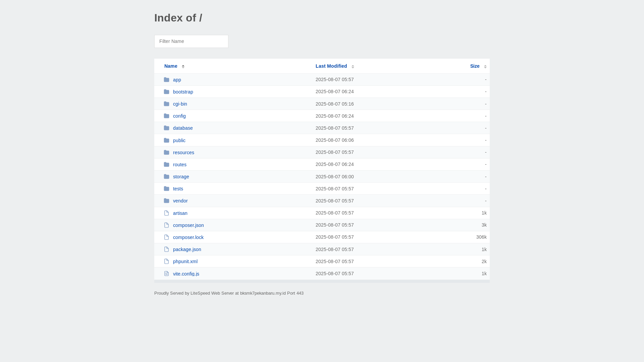Click the storage folder icon
Viewport: 644px width, 362px height.
click(166, 177)
